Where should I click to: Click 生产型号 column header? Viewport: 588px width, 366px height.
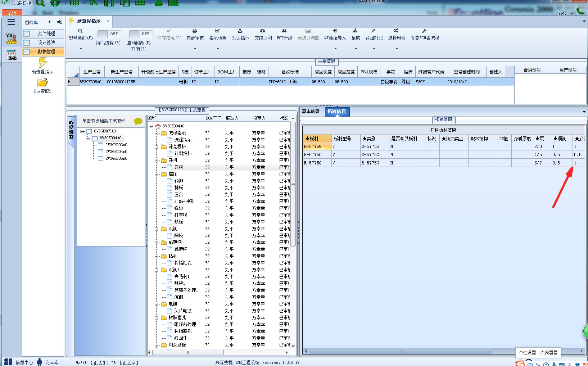click(x=92, y=72)
